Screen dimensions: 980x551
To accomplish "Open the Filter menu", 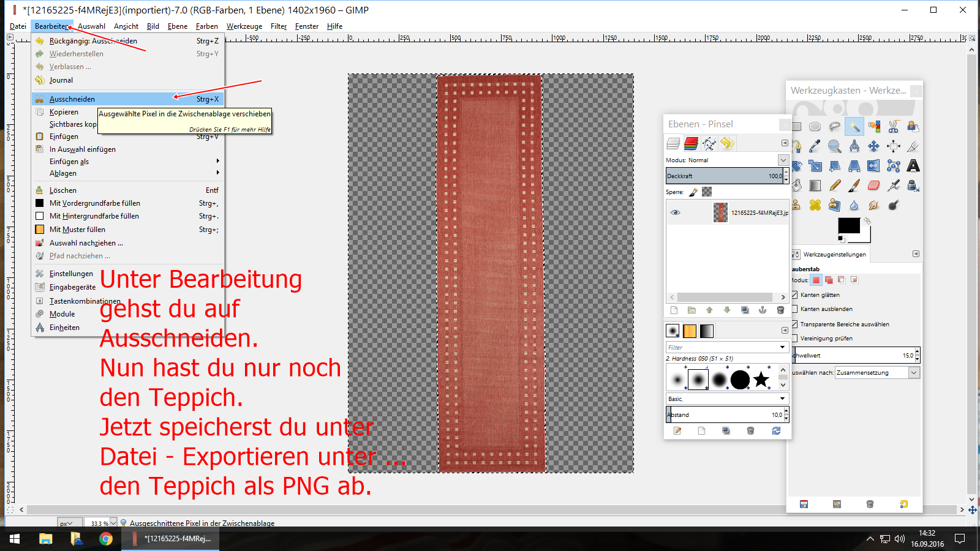I will coord(279,26).
